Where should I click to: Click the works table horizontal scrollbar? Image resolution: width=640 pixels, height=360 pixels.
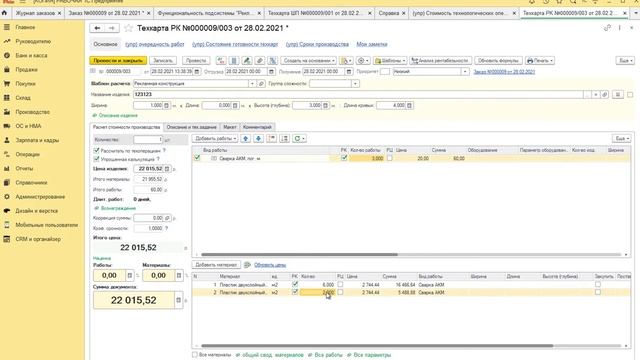click(x=300, y=255)
